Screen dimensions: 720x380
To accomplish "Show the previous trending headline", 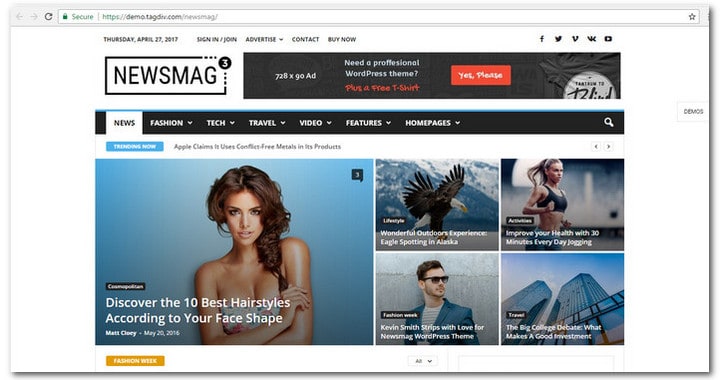I will (596, 146).
